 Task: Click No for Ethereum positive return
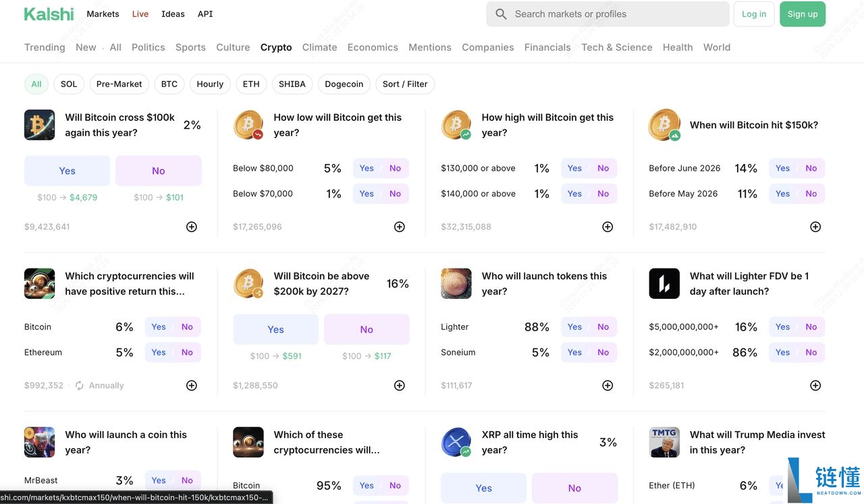click(187, 352)
